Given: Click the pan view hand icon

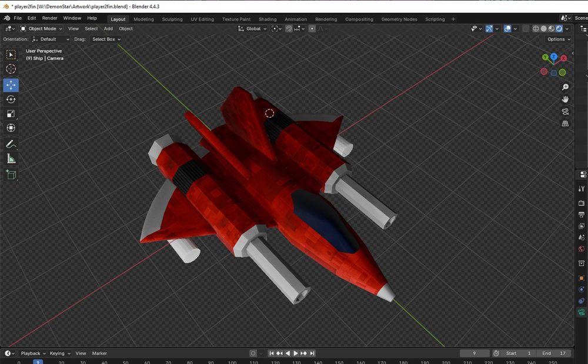Looking at the screenshot, I should pyautogui.click(x=565, y=99).
